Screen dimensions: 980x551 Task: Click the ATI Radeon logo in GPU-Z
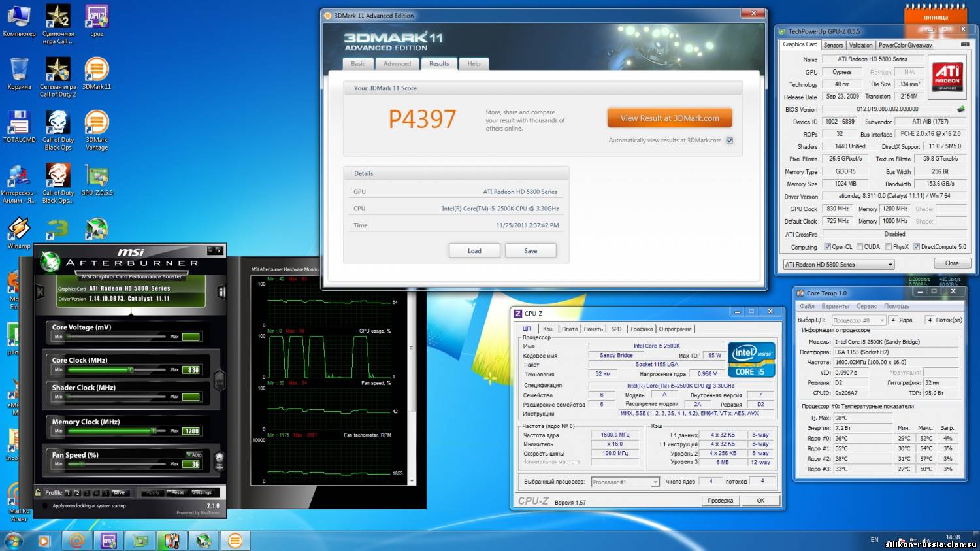947,77
